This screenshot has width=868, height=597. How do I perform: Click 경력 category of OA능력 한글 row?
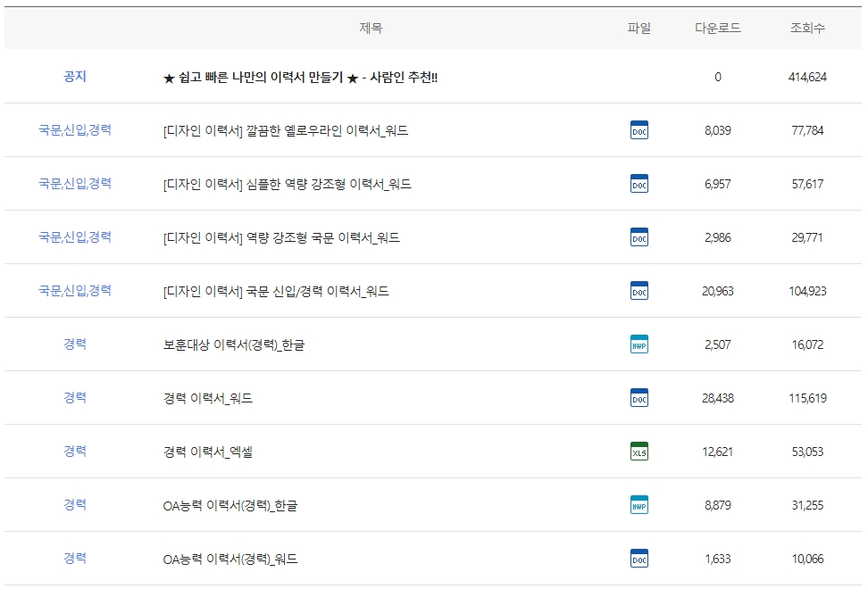point(75,505)
